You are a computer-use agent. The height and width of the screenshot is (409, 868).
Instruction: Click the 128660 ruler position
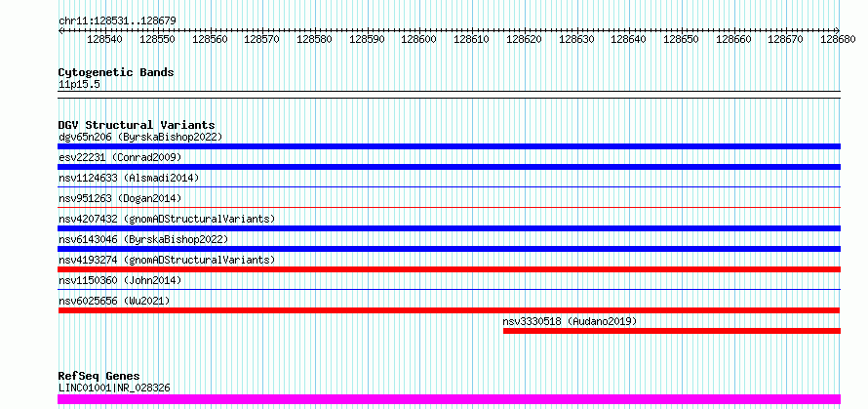(x=734, y=39)
